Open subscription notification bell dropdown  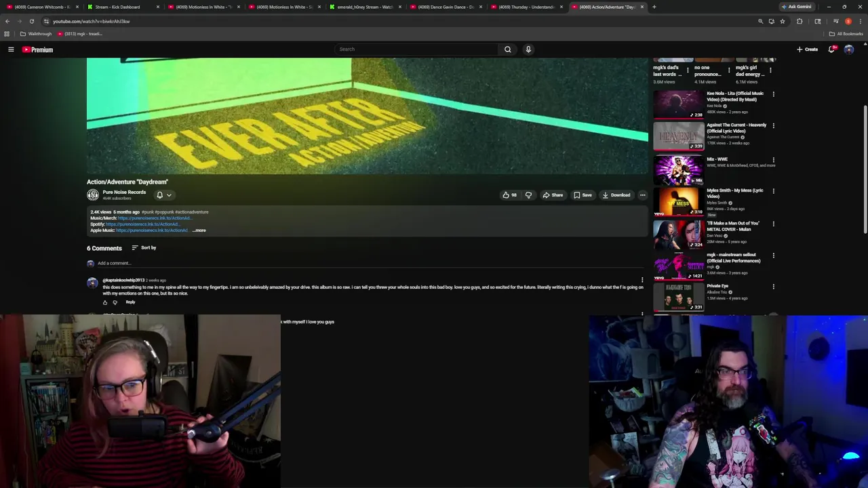click(163, 195)
